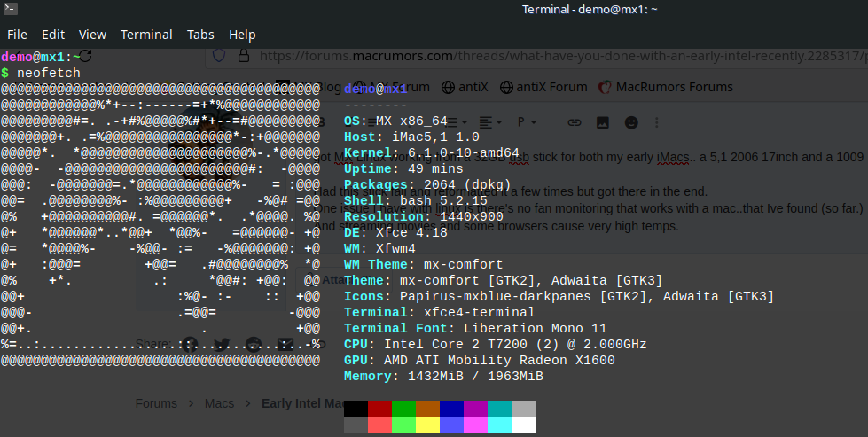Reload the page in the browser behind
This screenshot has width=868, height=437.
(86, 56)
